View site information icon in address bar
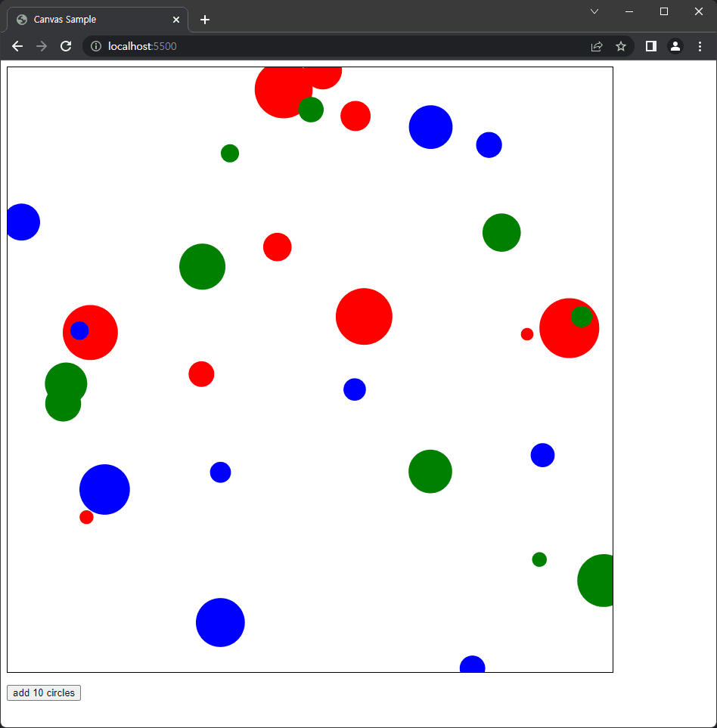This screenshot has width=717, height=728. point(96,46)
